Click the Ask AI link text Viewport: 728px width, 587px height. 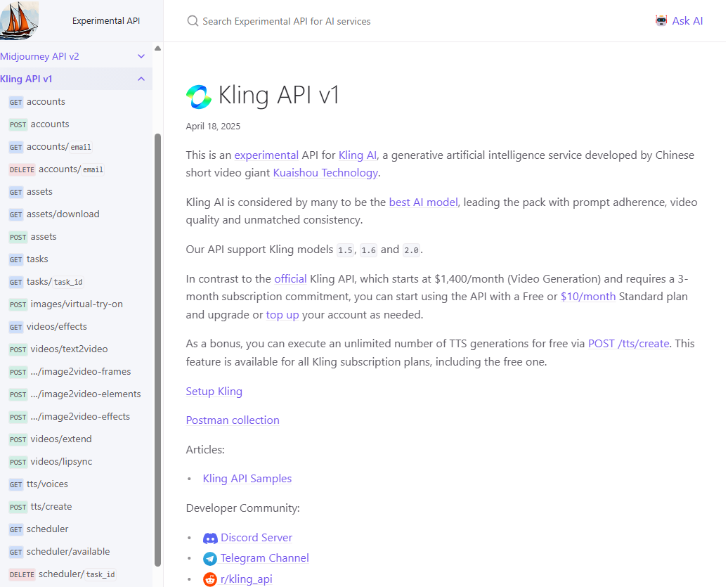[687, 21]
